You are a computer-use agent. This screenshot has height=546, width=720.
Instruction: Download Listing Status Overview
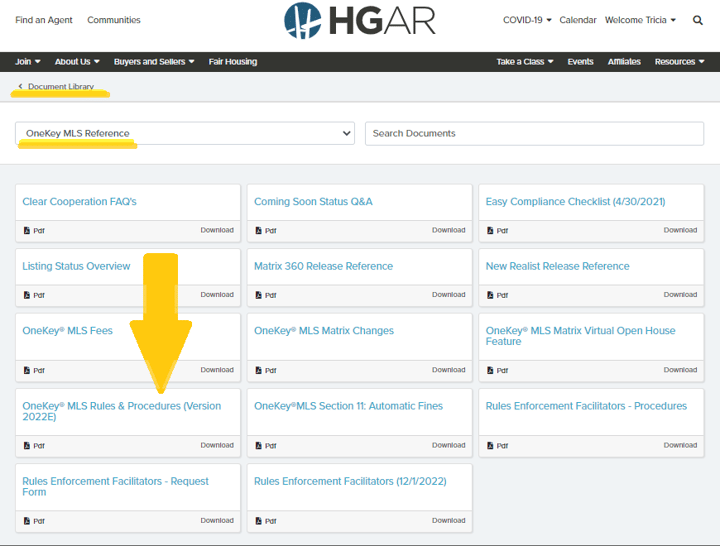217,294
